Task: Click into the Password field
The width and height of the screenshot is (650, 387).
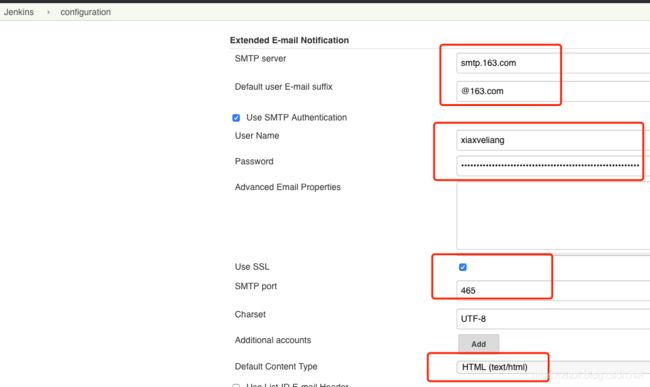Action: 553,166
